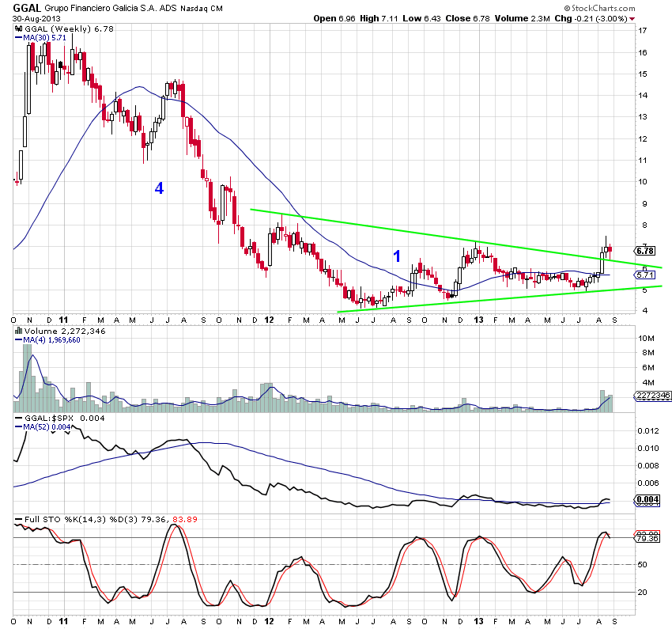Click the year 11 label on bottom stochastic x-axis
Viewport: 672px width, 629px height.
63,621
